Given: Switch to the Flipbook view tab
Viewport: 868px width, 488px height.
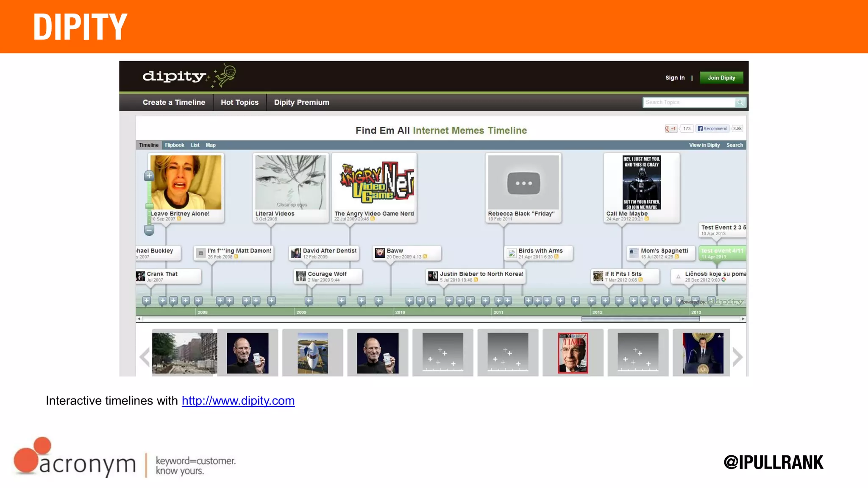Looking at the screenshot, I should point(175,145).
